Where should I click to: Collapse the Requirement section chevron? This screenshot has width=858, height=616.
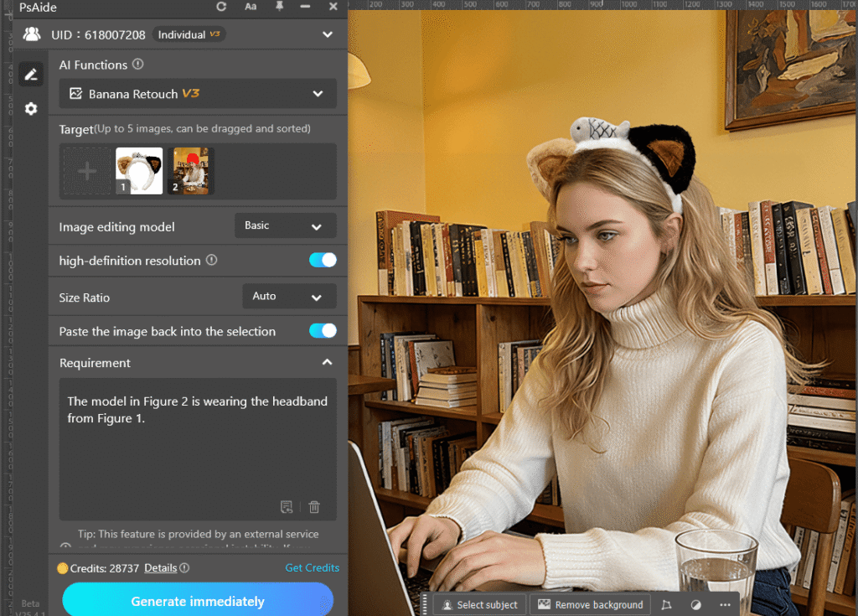click(x=327, y=363)
